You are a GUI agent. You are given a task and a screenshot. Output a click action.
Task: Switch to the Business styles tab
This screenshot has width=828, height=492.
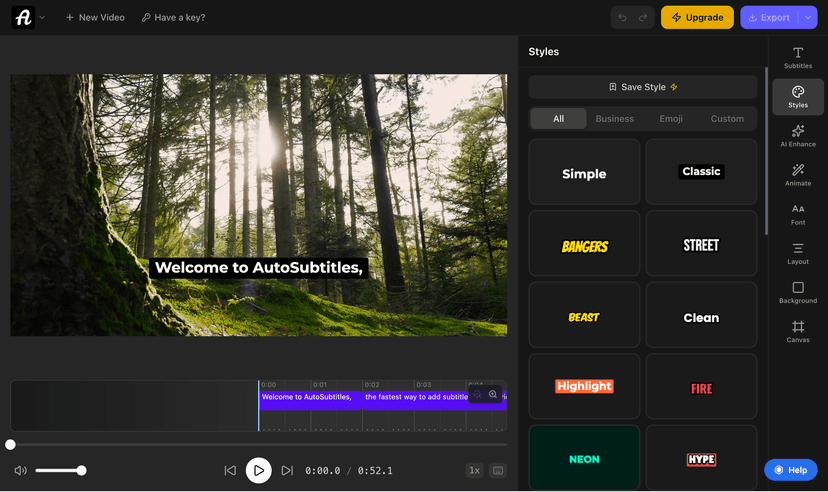pos(615,119)
